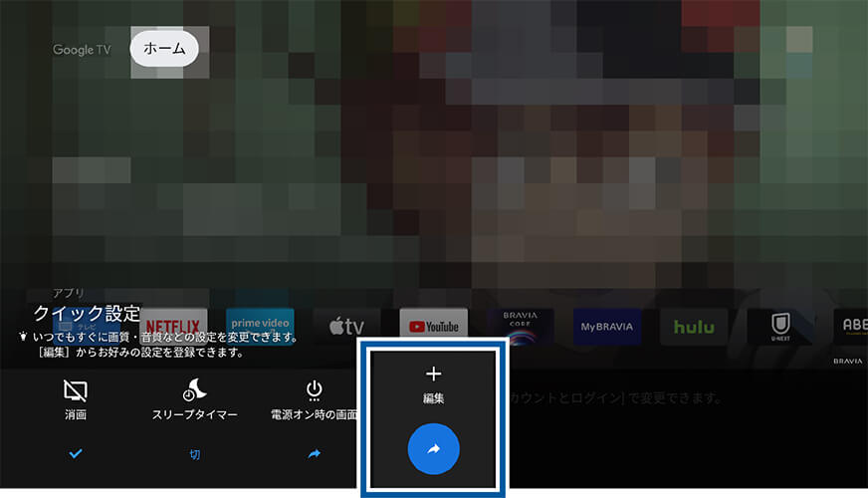Select the ホーム tab
Viewport: 868px width, 498px height.
[x=164, y=48]
